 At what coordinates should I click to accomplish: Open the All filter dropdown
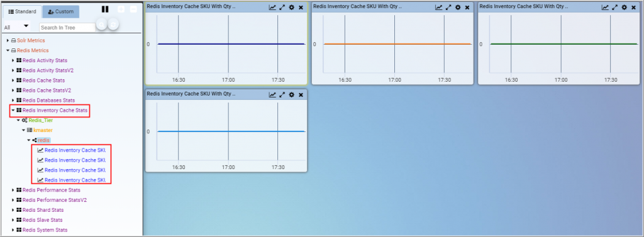[16, 27]
